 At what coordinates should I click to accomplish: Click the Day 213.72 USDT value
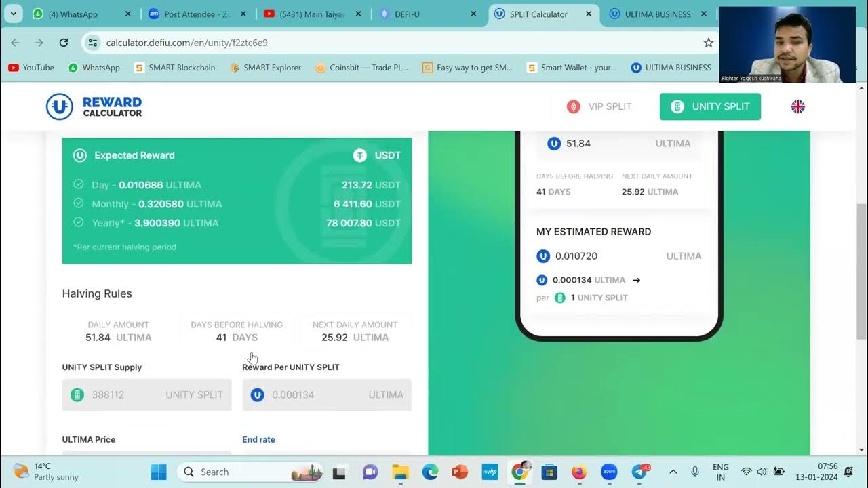(x=371, y=185)
